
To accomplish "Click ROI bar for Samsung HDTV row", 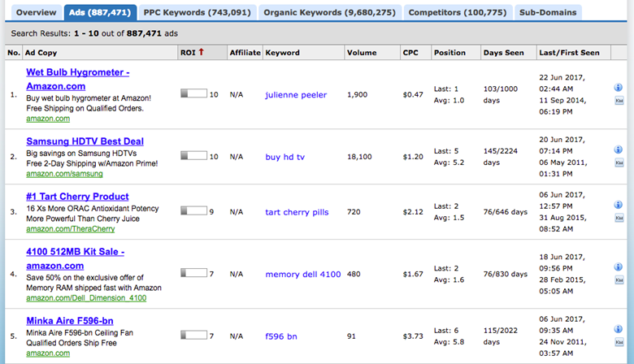I will click(x=193, y=156).
